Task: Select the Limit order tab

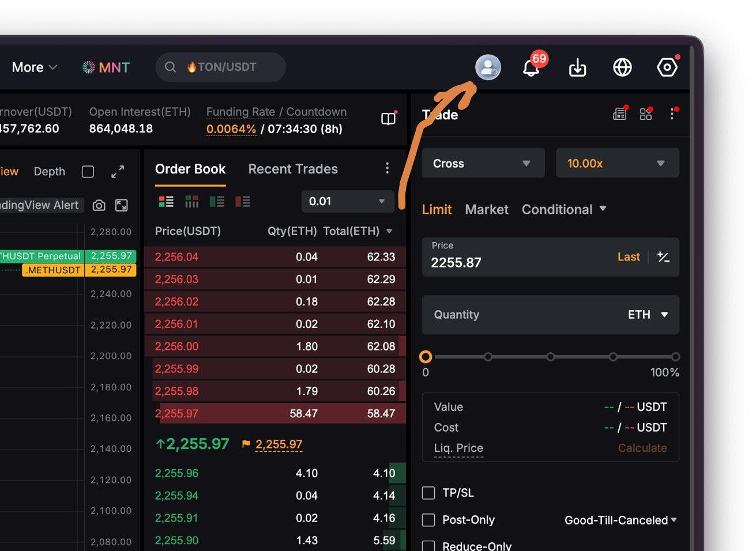Action: [x=437, y=209]
